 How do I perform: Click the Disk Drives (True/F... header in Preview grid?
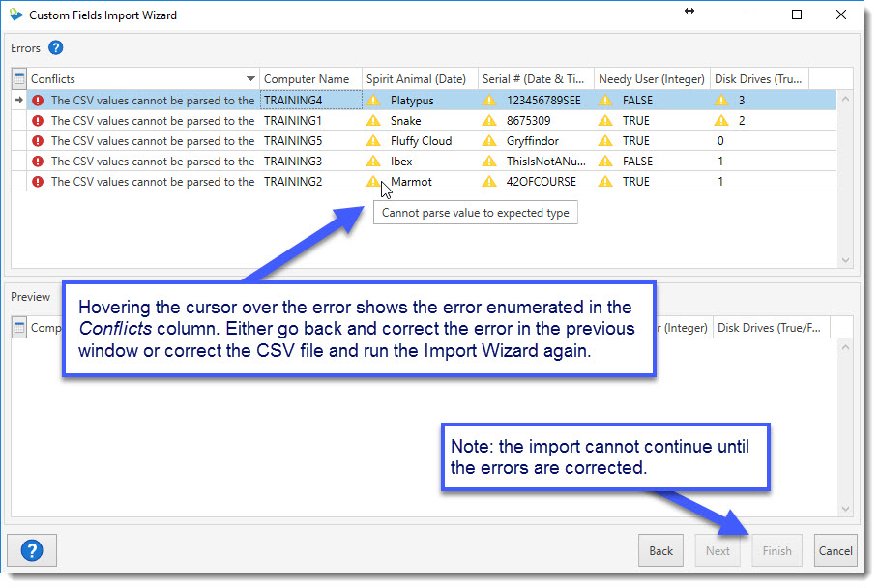tap(771, 327)
